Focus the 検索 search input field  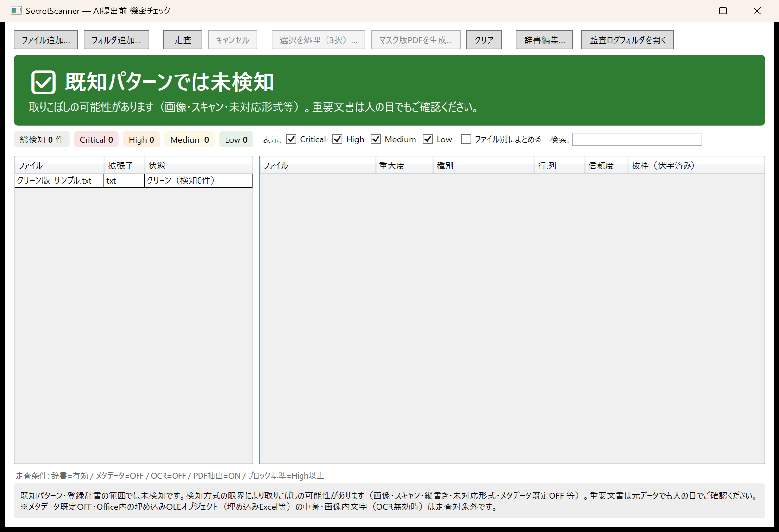(x=637, y=139)
